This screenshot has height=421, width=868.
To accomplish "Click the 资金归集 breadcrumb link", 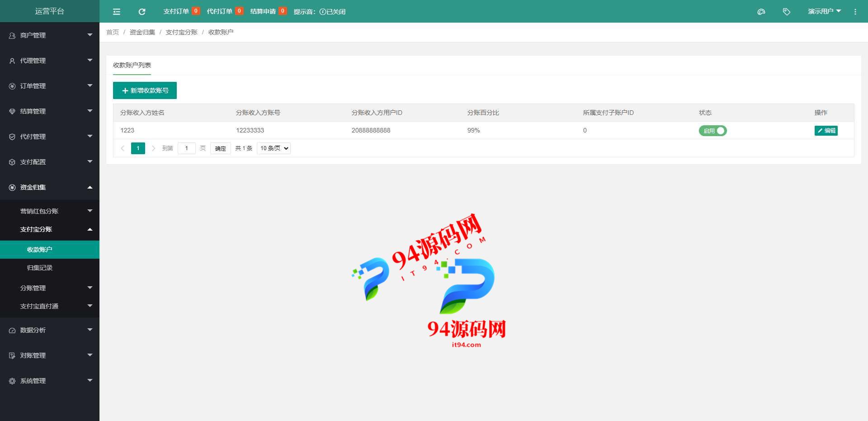I will tap(142, 32).
